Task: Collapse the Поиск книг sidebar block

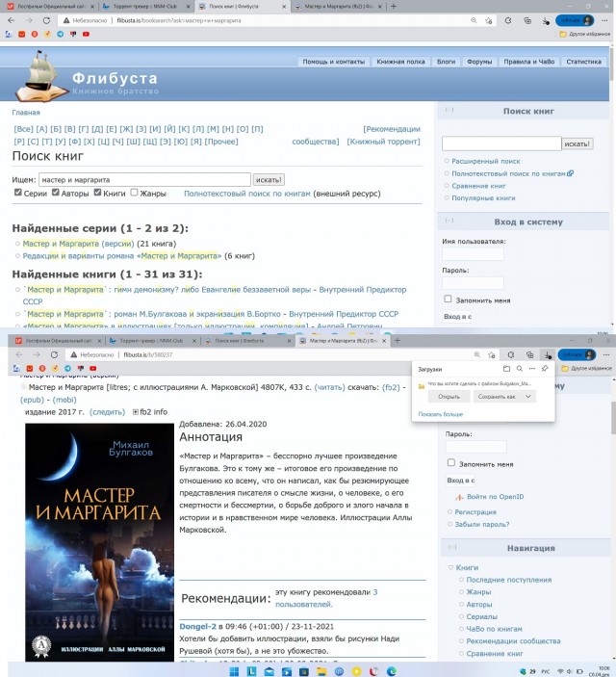Action: pyautogui.click(x=449, y=110)
